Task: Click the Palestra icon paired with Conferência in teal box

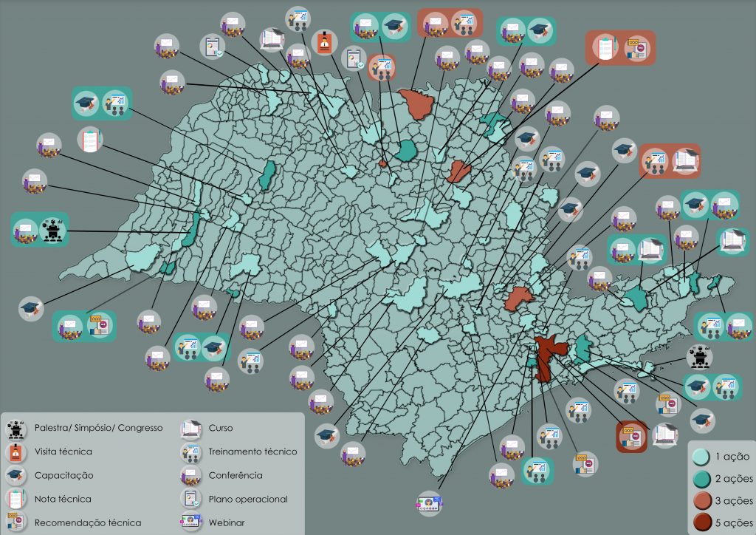Action: tap(53, 230)
